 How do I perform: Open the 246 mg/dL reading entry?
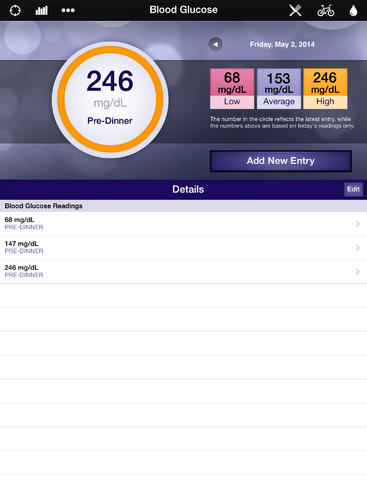click(183, 271)
